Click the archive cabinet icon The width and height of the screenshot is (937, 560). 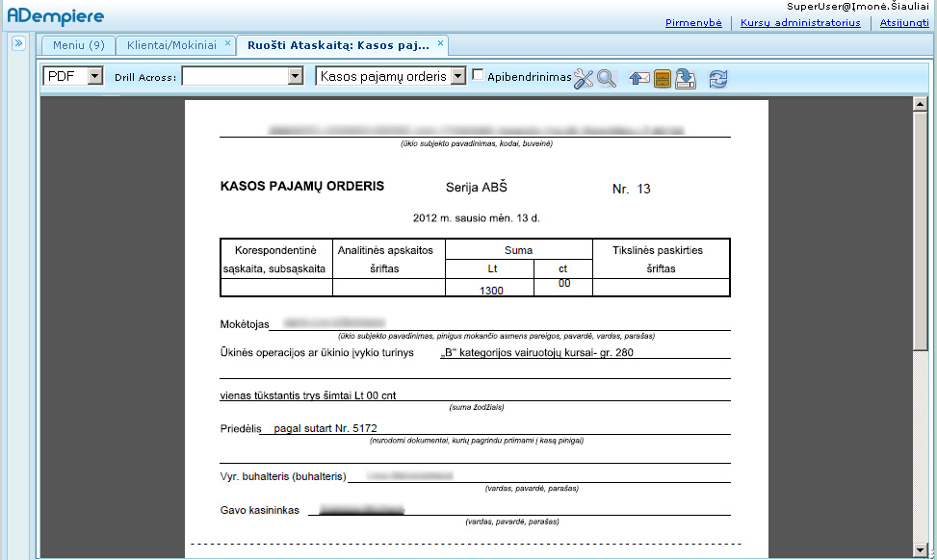pos(663,78)
